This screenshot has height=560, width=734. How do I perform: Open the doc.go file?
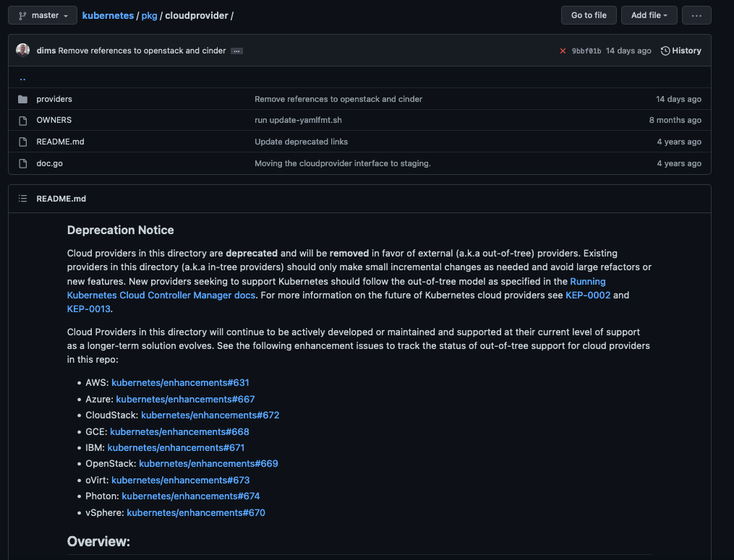click(50, 163)
